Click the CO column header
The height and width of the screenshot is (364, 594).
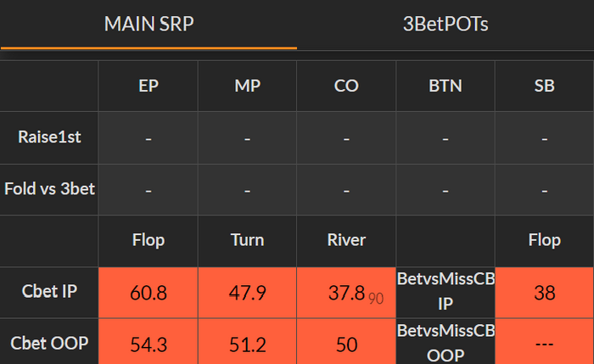coord(346,86)
